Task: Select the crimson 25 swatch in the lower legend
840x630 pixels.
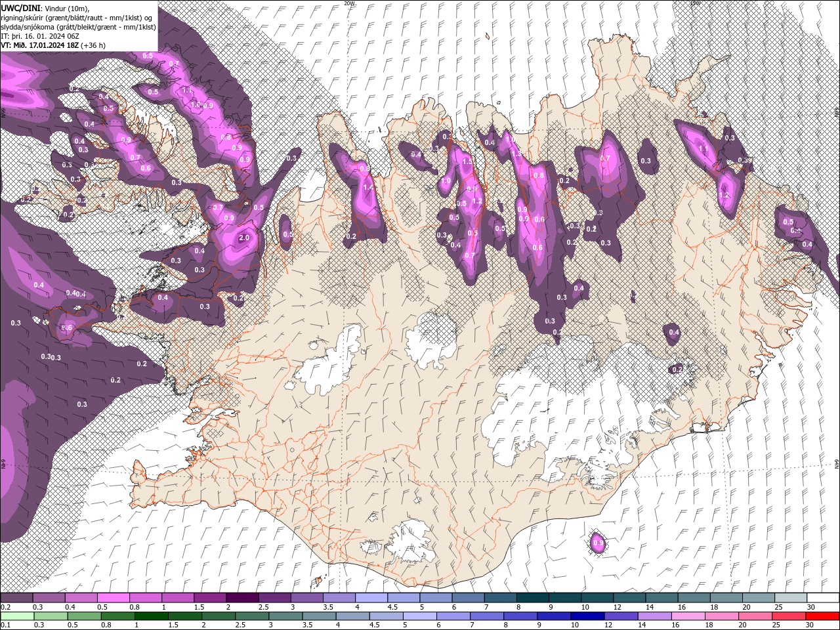Action: [x=788, y=616]
